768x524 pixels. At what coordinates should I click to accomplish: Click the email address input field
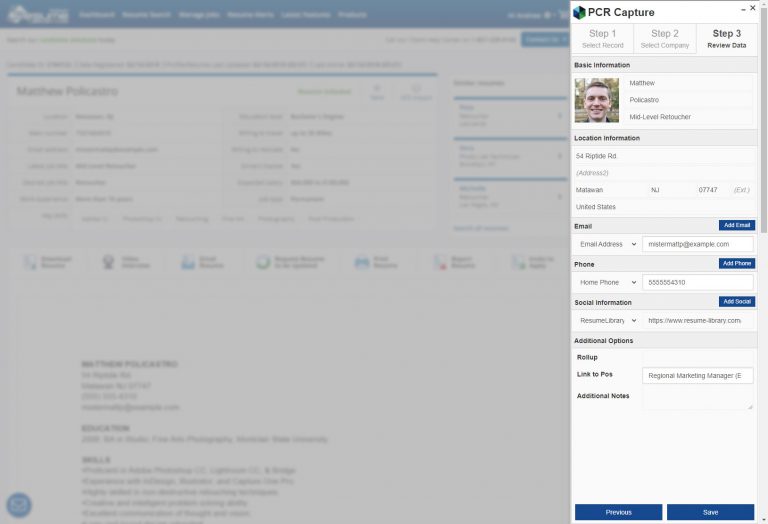click(697, 244)
